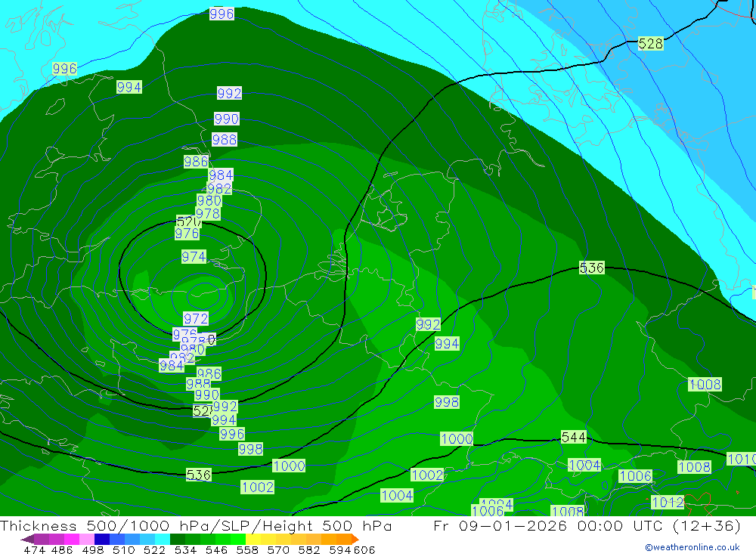Click the '1010' isobar label
Viewport: 756px width, 554px height.
point(742,459)
